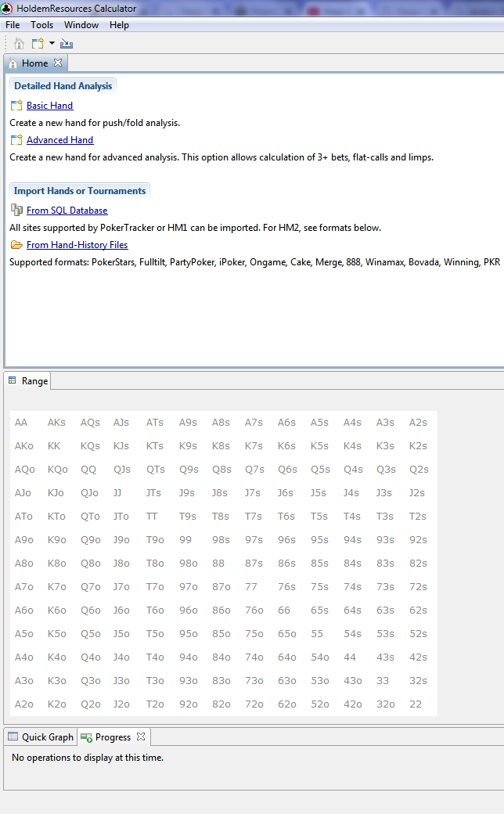The width and height of the screenshot is (504, 814).
Task: Select the 87s cell in range grid
Action: (x=254, y=564)
